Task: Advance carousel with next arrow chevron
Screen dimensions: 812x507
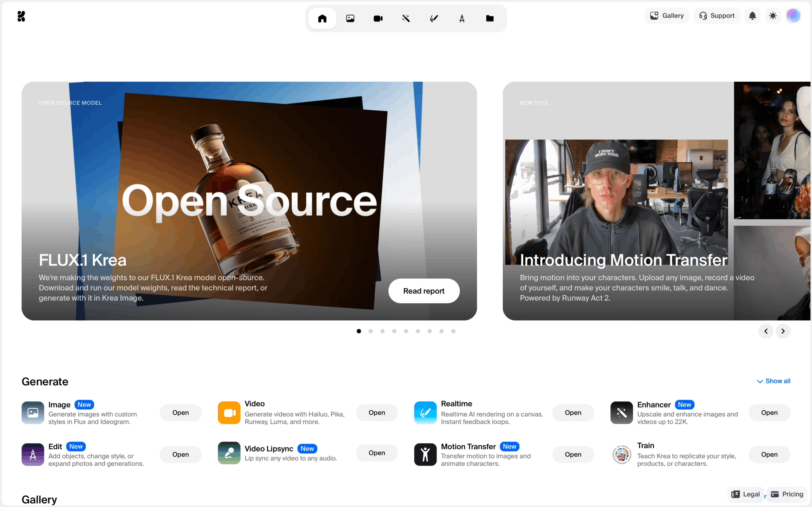Action: pos(783,331)
